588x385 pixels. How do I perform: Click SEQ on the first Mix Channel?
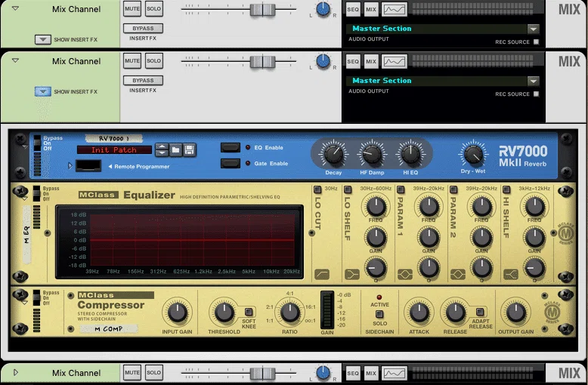tap(352, 9)
